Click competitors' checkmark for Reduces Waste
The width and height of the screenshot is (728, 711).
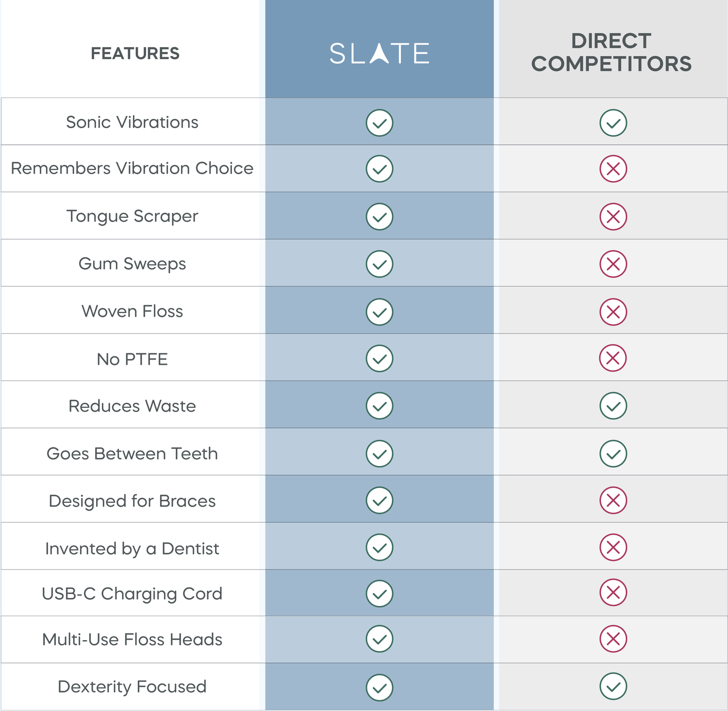point(613,406)
